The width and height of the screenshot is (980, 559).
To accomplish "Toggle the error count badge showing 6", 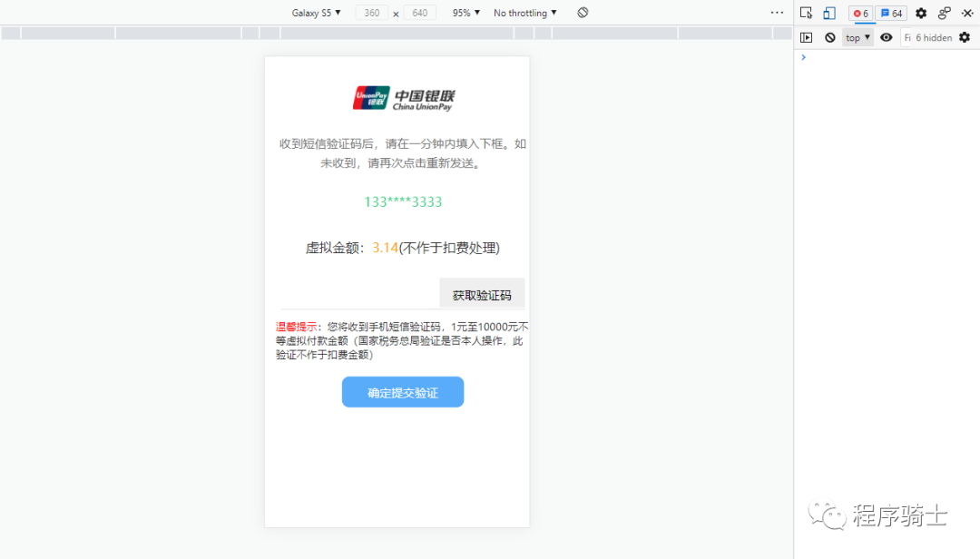I will coord(860,13).
